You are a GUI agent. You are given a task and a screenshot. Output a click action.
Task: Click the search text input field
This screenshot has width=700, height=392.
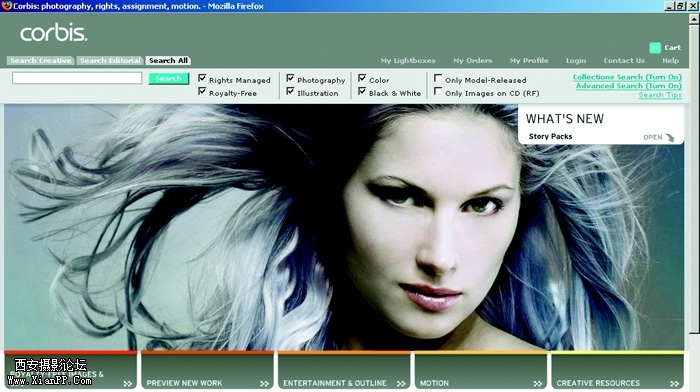pyautogui.click(x=77, y=78)
